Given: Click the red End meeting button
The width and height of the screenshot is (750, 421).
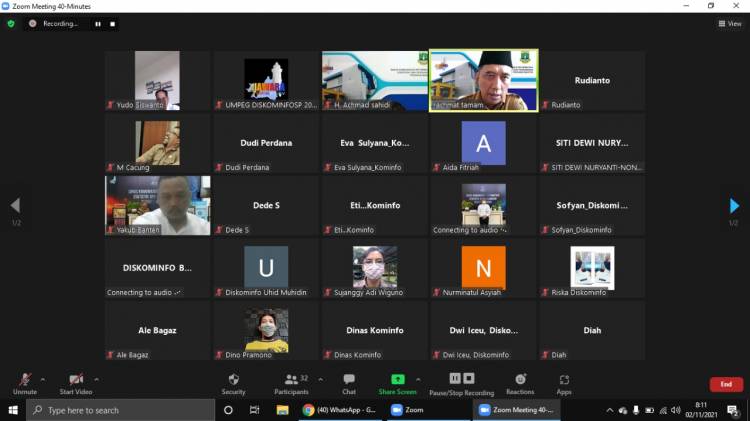Looking at the screenshot, I should (x=726, y=384).
